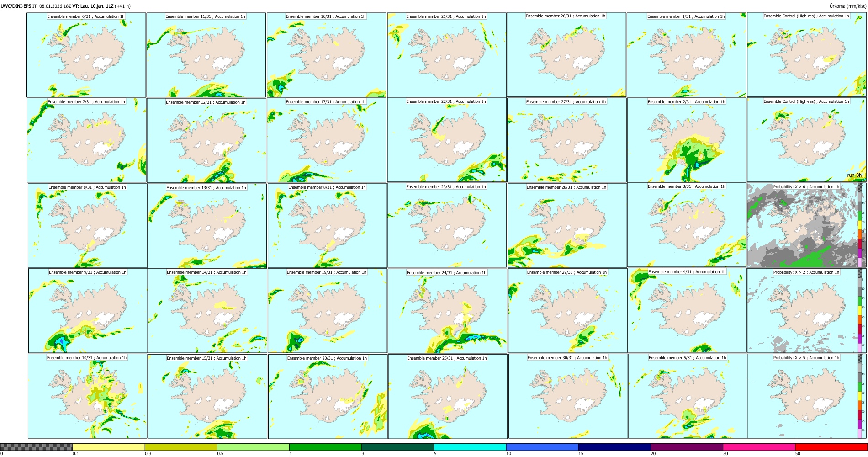Open the Ensemble member 19/31 map
The width and height of the screenshot is (868, 457).
click(327, 311)
